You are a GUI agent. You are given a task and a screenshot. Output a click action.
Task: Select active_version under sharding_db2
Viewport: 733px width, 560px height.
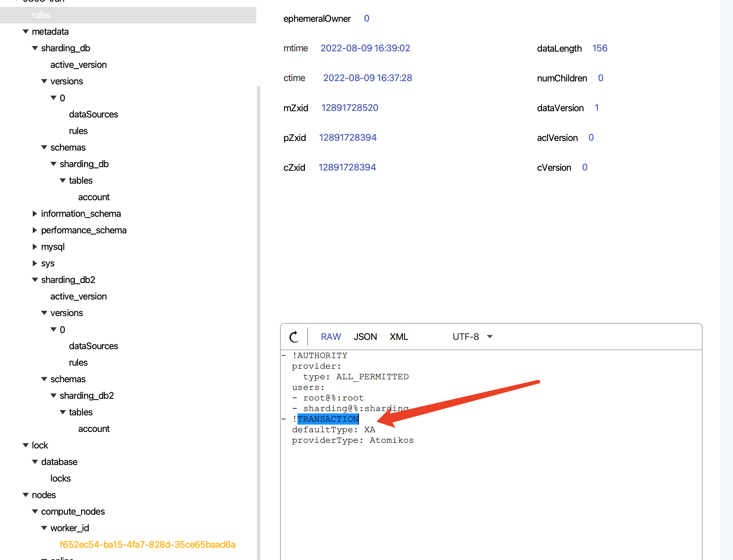point(78,296)
